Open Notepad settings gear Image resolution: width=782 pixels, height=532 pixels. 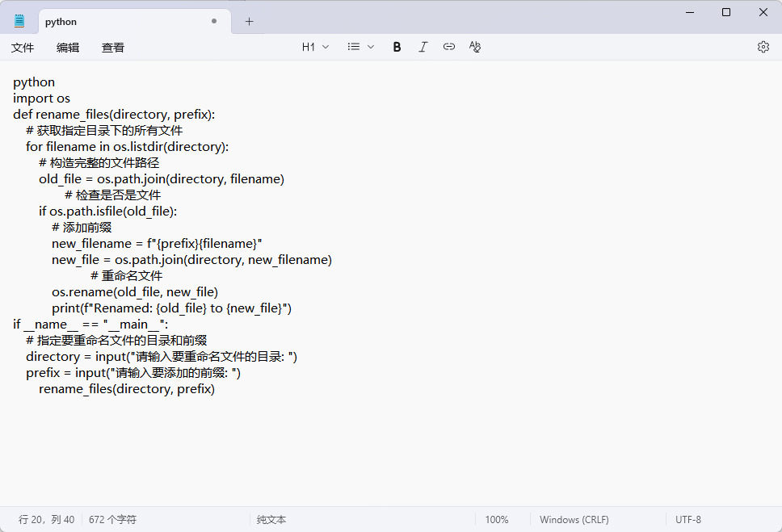763,47
